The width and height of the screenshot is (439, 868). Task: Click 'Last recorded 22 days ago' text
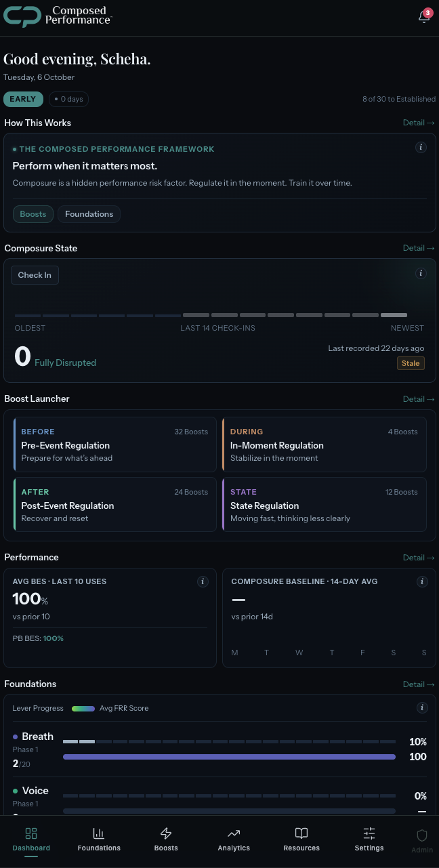376,348
